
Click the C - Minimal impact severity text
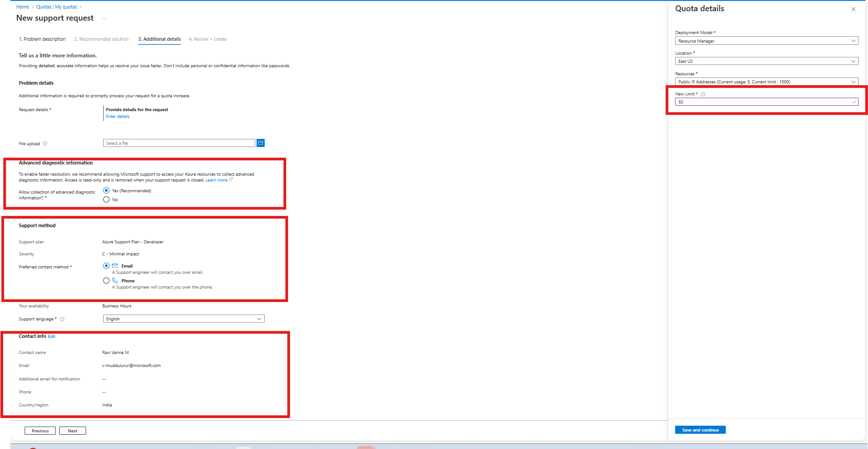[121, 254]
